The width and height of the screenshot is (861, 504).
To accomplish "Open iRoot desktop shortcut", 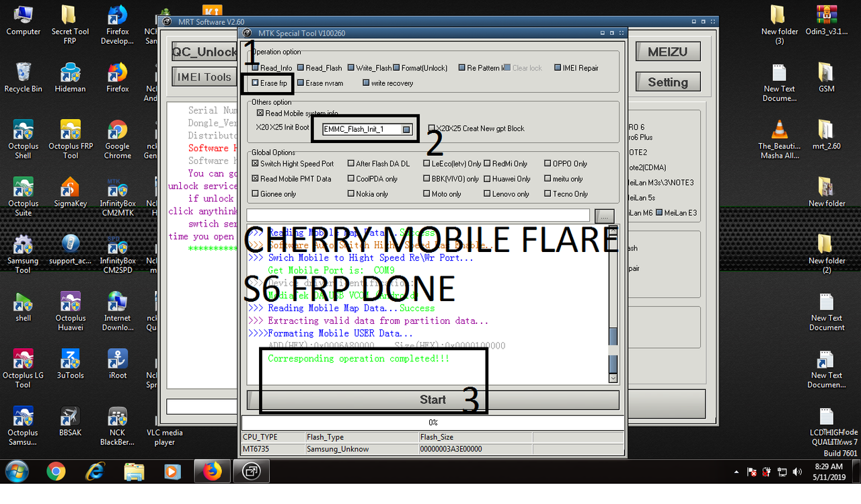I will [x=117, y=364].
